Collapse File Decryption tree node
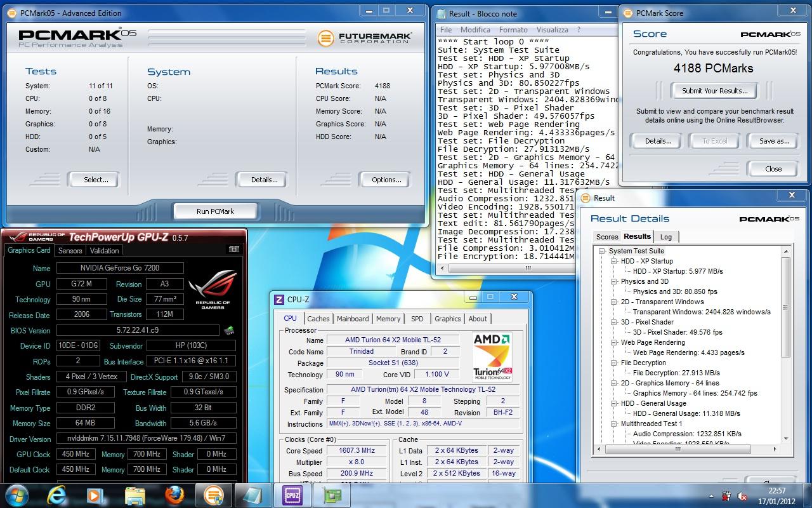812x508 pixels. [614, 363]
